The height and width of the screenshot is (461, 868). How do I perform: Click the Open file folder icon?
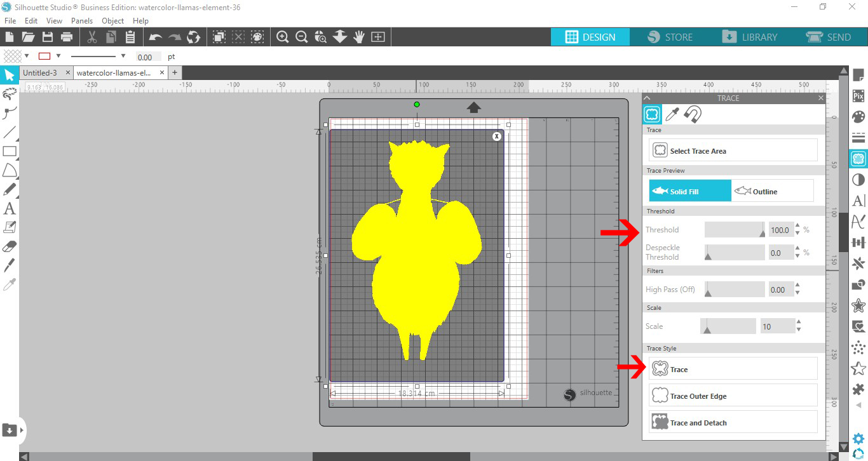tap(28, 37)
